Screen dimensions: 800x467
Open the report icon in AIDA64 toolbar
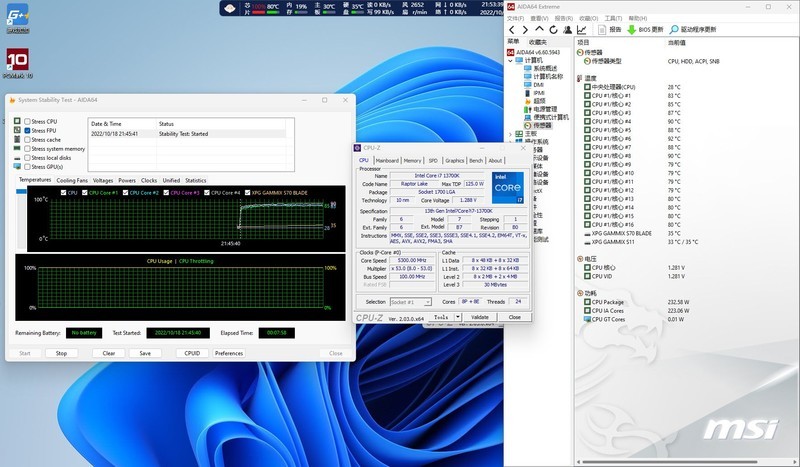click(601, 30)
